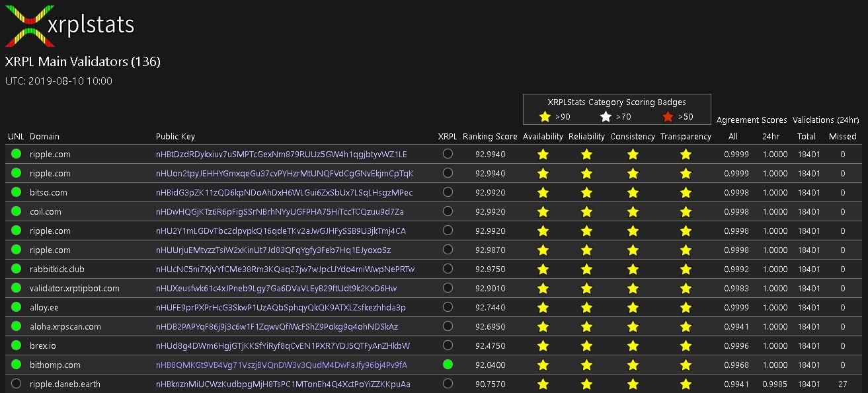
Task: Click the Public Key column header
Action: (x=175, y=137)
